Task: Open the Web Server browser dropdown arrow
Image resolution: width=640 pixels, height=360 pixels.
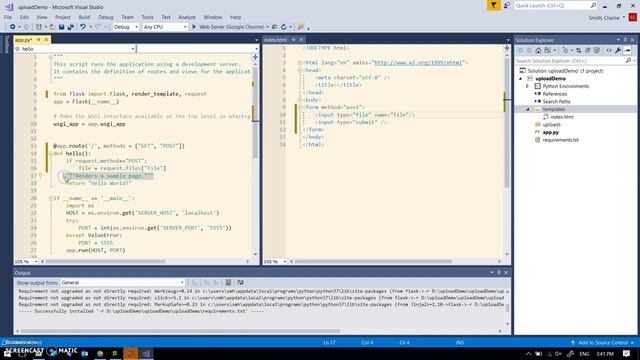Action: [267, 27]
